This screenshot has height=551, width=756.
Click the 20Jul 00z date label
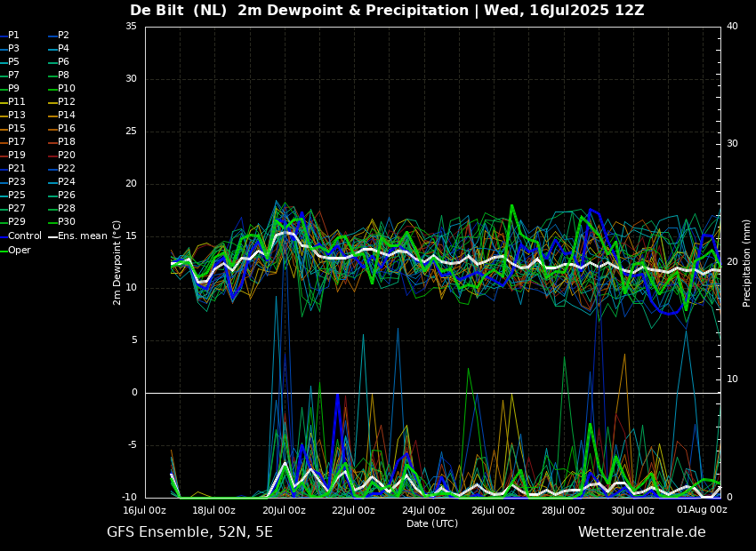[x=284, y=510]
